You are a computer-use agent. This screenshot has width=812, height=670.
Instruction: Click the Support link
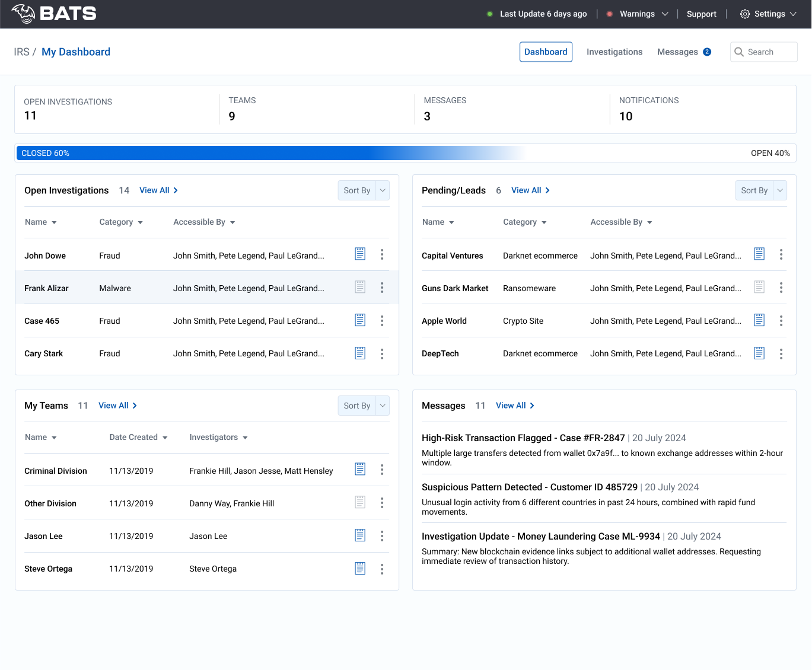(701, 14)
